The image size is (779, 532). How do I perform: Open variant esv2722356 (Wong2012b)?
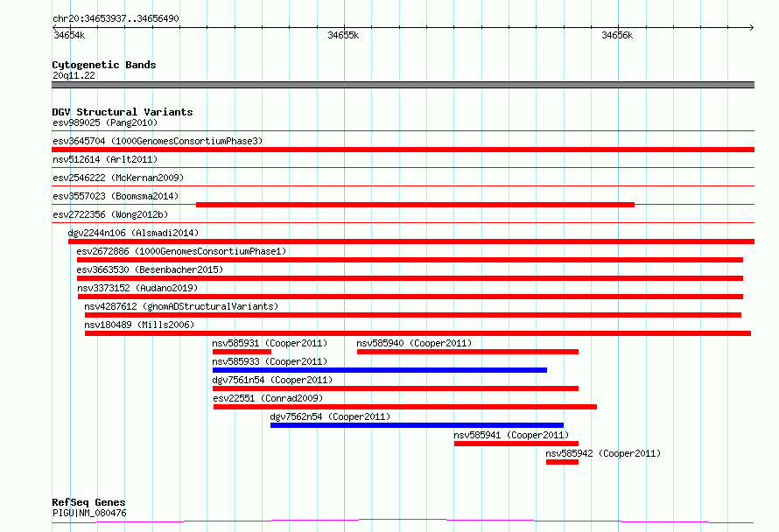tap(110, 214)
